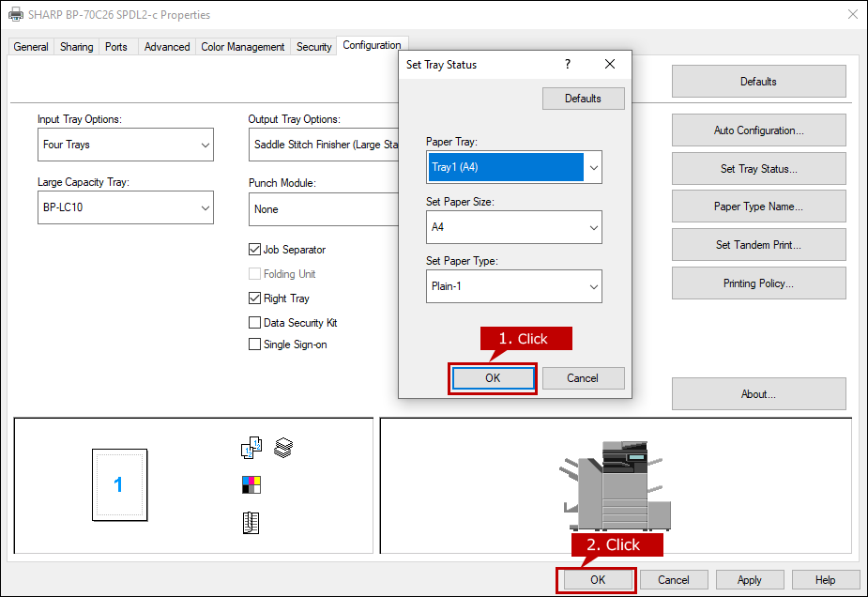This screenshot has height=597, width=868.
Task: Click the CMYK color mode icon
Action: tap(251, 485)
